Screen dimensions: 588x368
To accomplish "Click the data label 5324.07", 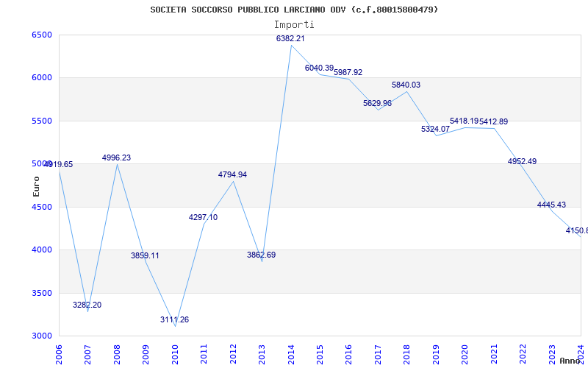I will 435,130.
